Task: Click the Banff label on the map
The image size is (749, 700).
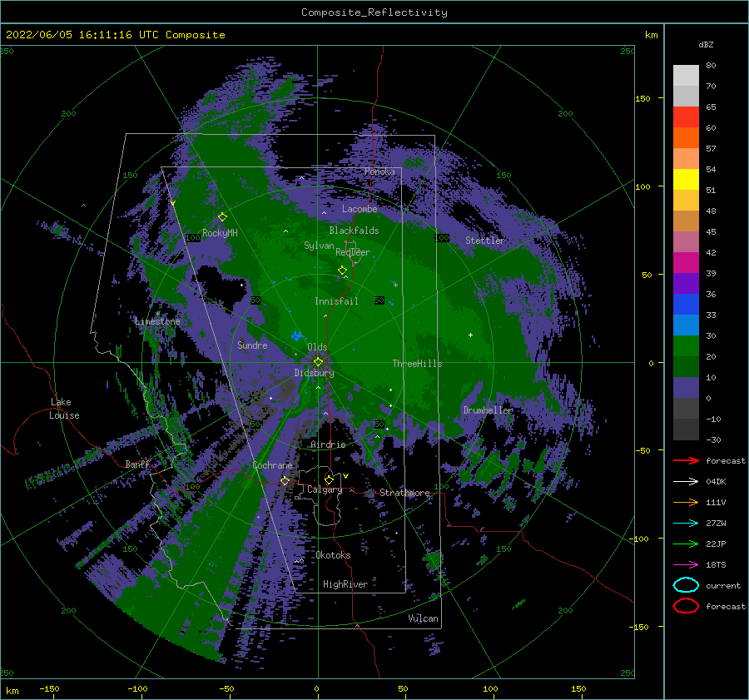Action: tap(137, 464)
